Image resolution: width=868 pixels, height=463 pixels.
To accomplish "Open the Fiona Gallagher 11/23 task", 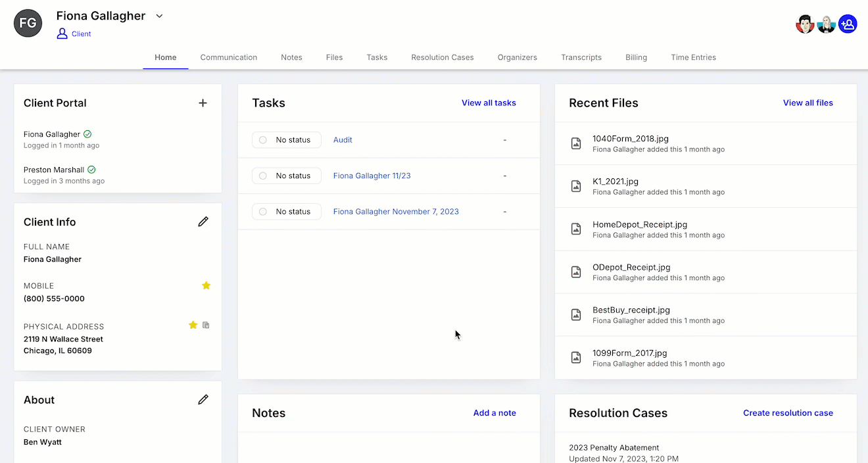I will click(372, 176).
